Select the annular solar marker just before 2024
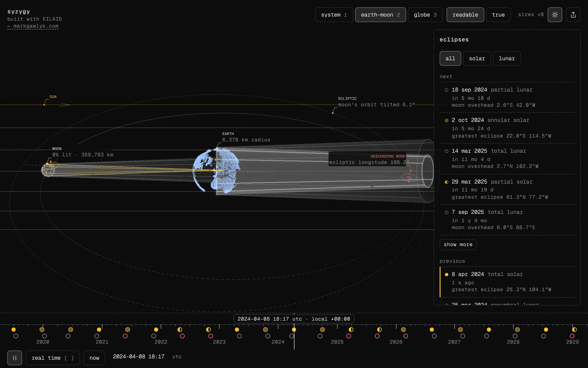This screenshot has width=588, height=368. pos(266,330)
